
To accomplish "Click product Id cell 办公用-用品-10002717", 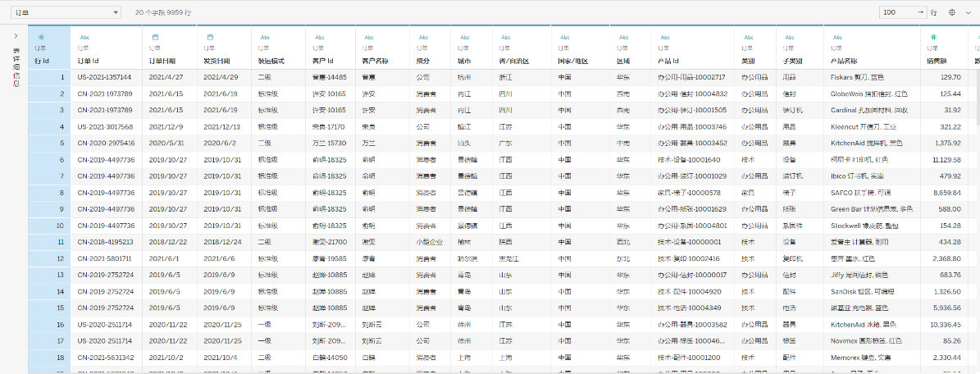I will (x=691, y=77).
